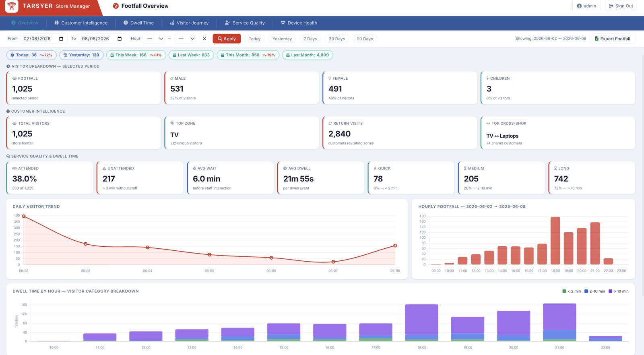Switch to the Overview tab

[25, 23]
